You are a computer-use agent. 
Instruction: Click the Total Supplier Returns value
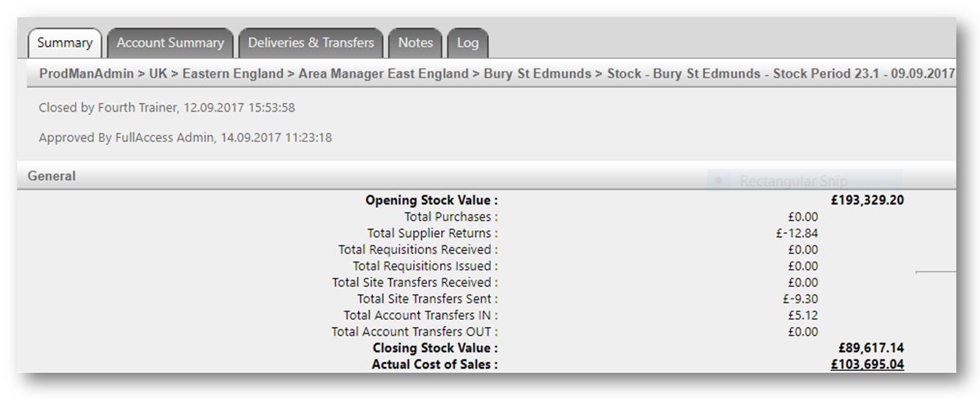point(802,233)
